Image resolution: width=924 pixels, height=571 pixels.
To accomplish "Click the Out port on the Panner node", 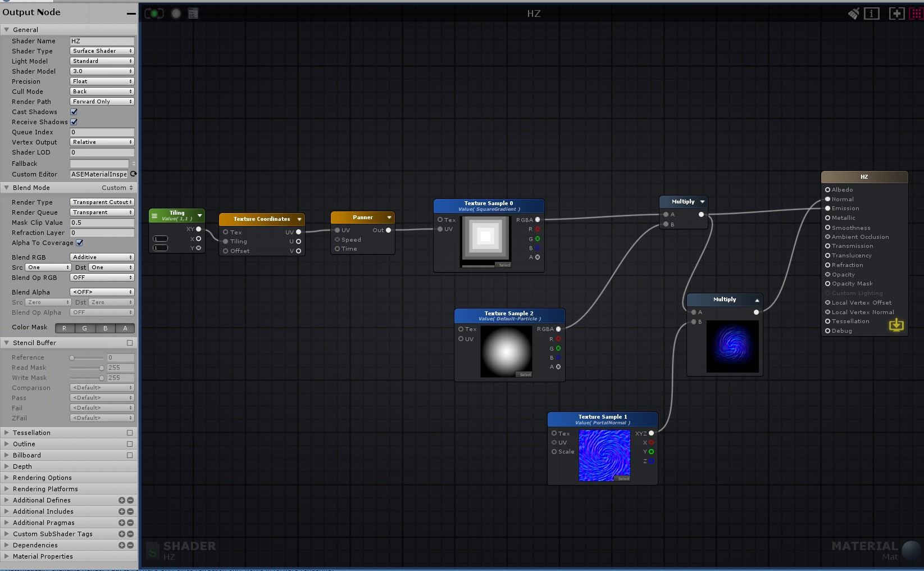I will pos(388,230).
